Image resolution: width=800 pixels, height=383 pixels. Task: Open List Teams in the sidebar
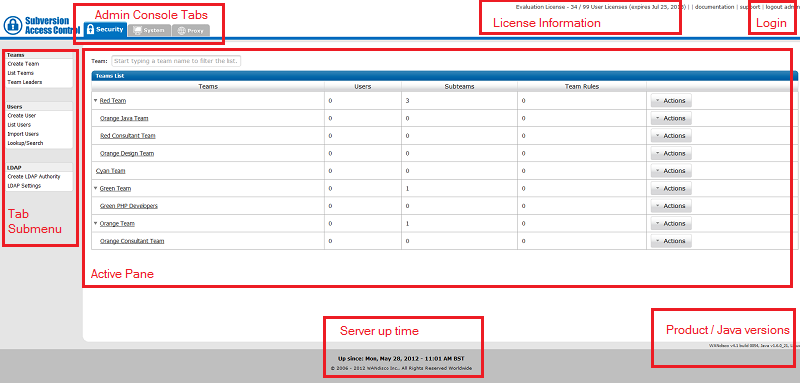pos(21,73)
